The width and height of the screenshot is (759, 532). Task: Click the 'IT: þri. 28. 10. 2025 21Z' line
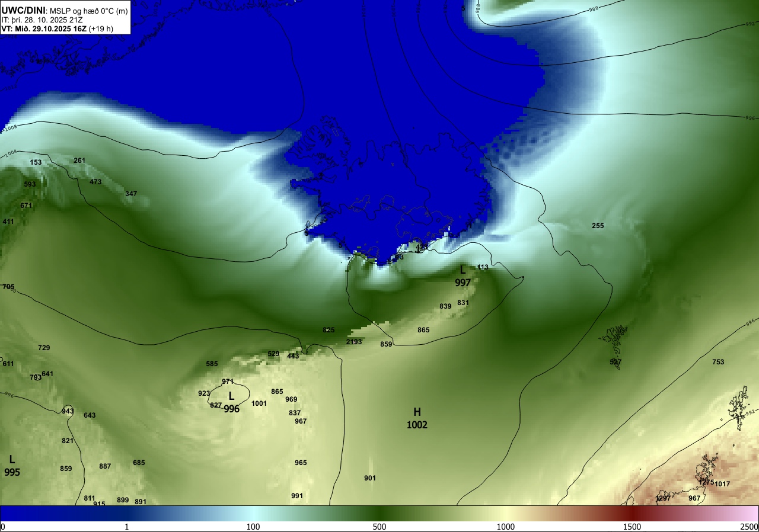42,20
